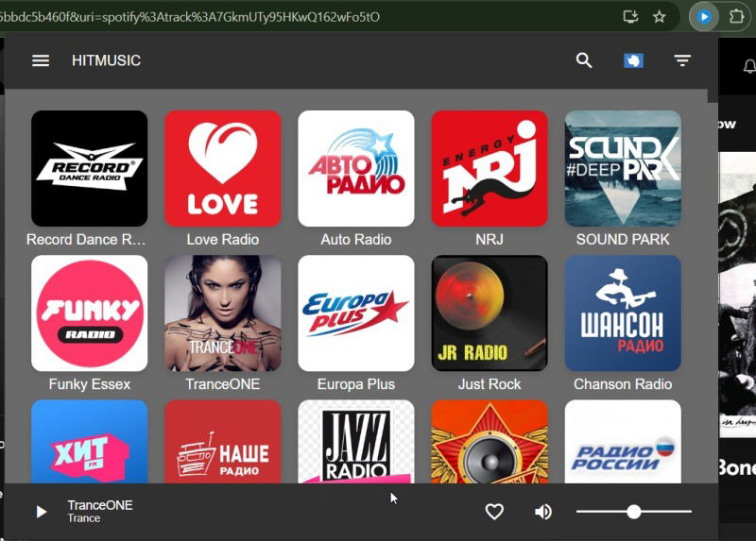Open the country flag selector
This screenshot has width=756, height=541.
click(633, 60)
